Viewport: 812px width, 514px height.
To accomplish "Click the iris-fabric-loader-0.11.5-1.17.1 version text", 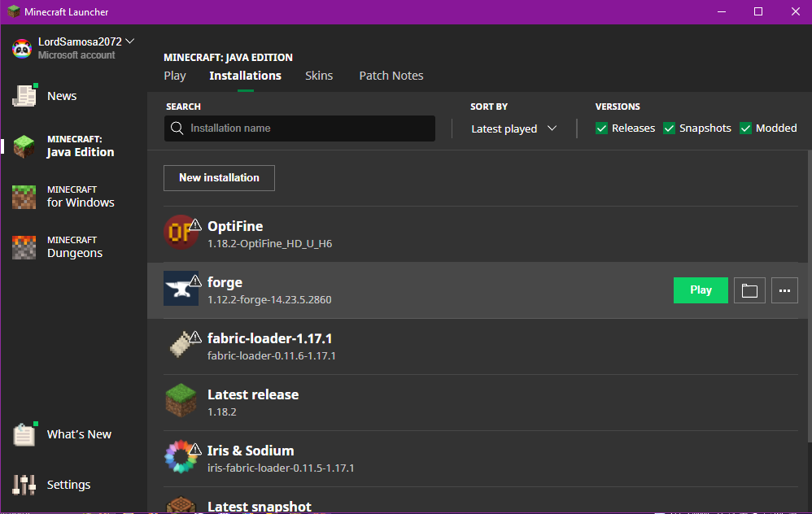I will tap(281, 468).
